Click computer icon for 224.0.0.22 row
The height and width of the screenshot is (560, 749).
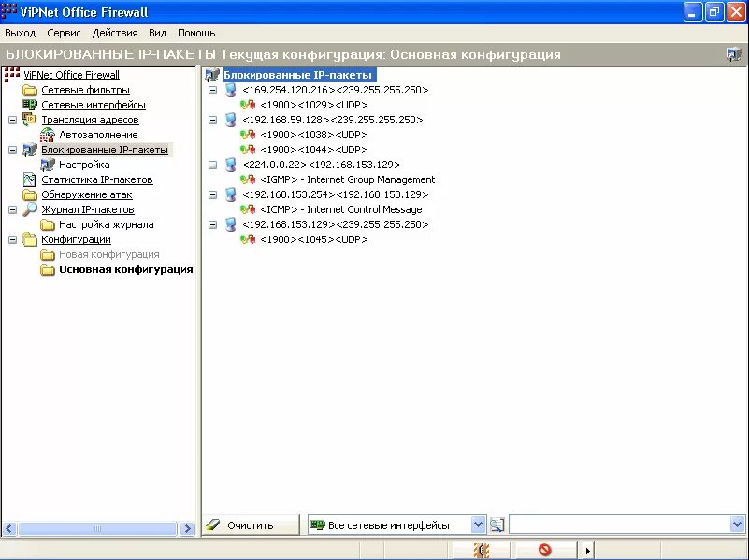pos(231,165)
